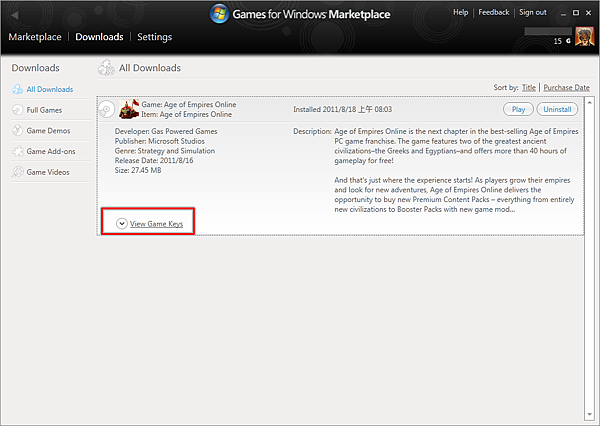Expand the View Game Keys chevron

122,223
